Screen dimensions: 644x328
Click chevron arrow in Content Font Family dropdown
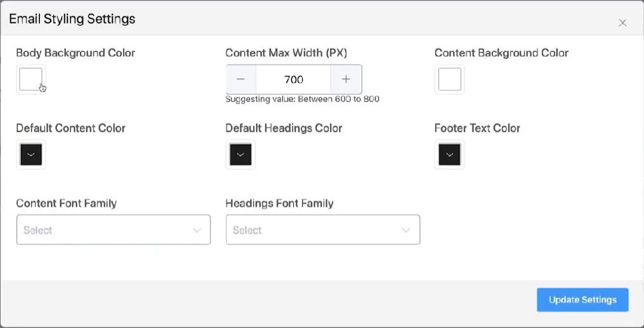[x=197, y=230]
